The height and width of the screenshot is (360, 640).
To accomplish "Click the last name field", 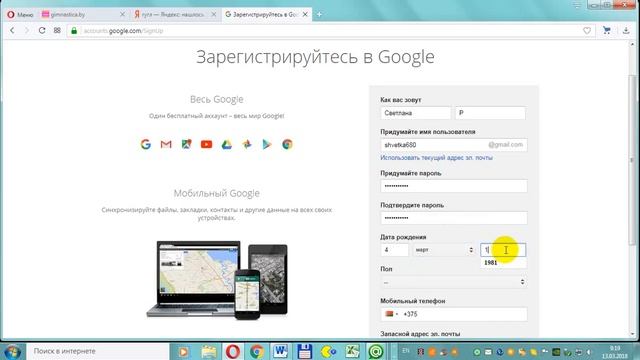I will 491,113.
